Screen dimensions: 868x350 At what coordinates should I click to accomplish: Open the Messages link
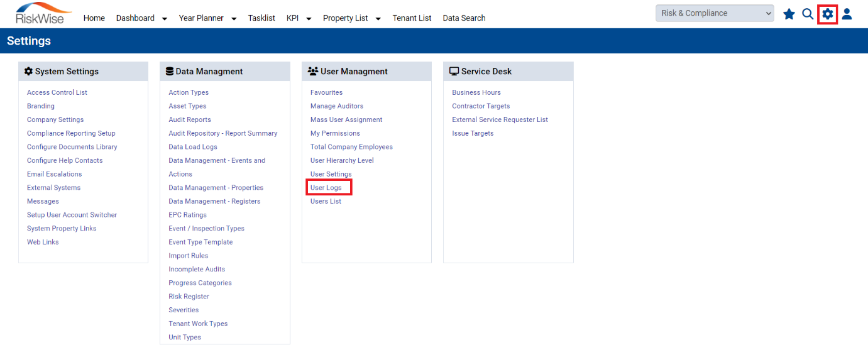[x=43, y=201]
